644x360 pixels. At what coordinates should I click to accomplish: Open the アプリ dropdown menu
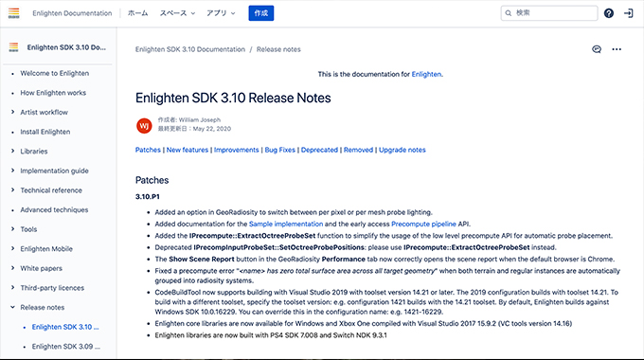tap(221, 13)
